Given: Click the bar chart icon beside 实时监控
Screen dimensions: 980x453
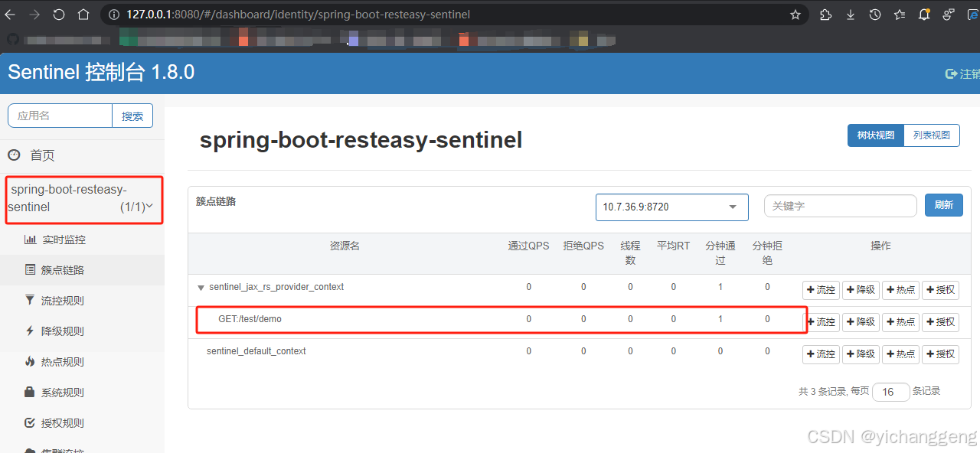Looking at the screenshot, I should (31, 240).
